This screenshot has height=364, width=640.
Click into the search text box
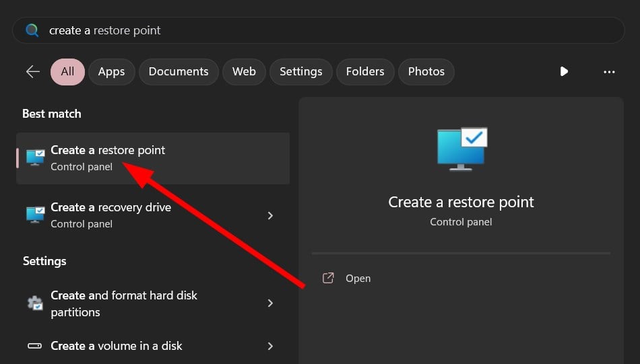click(x=323, y=30)
